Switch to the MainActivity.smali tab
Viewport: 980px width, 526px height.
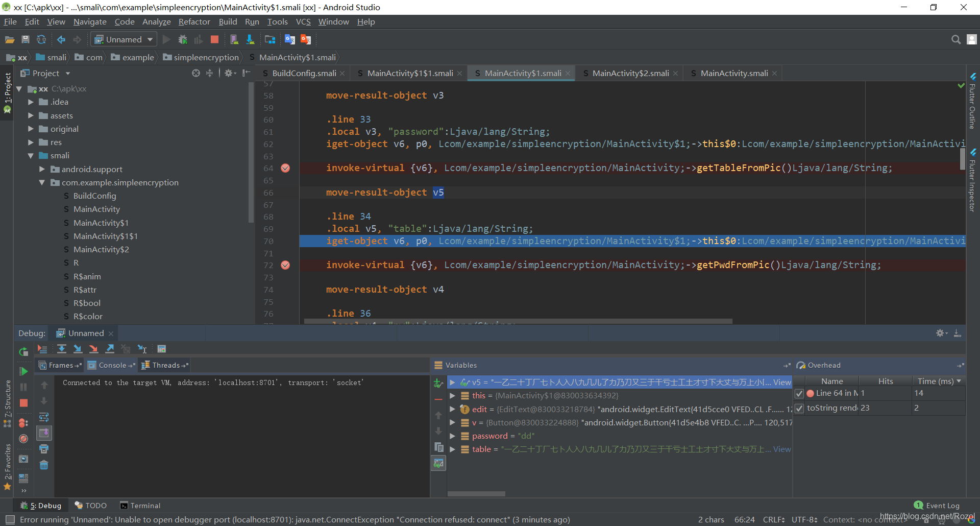coord(733,73)
